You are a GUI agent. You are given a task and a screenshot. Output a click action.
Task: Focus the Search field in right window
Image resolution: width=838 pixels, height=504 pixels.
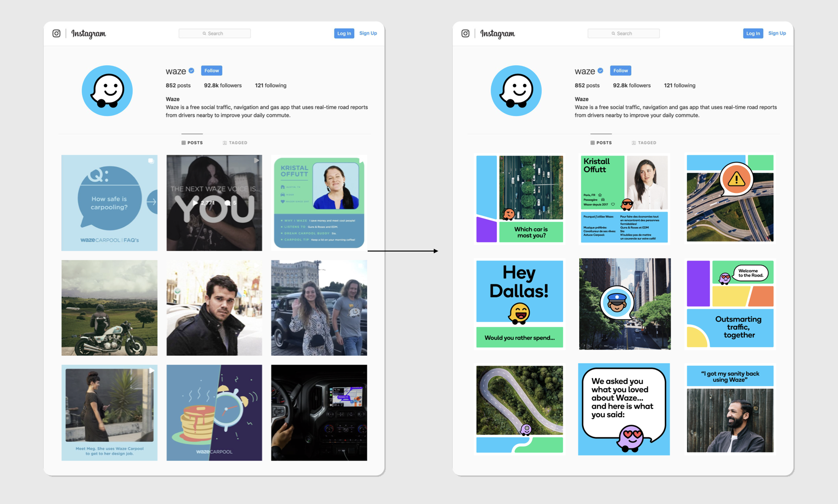pyautogui.click(x=624, y=33)
